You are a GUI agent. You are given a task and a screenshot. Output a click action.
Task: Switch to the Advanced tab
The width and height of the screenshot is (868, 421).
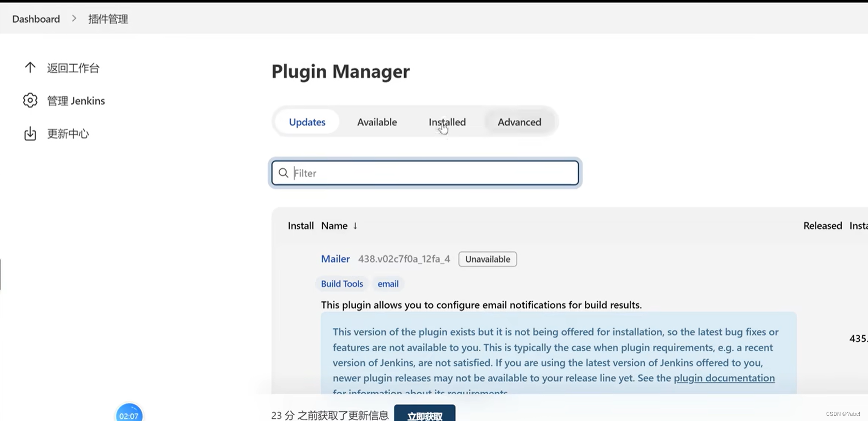coord(520,122)
